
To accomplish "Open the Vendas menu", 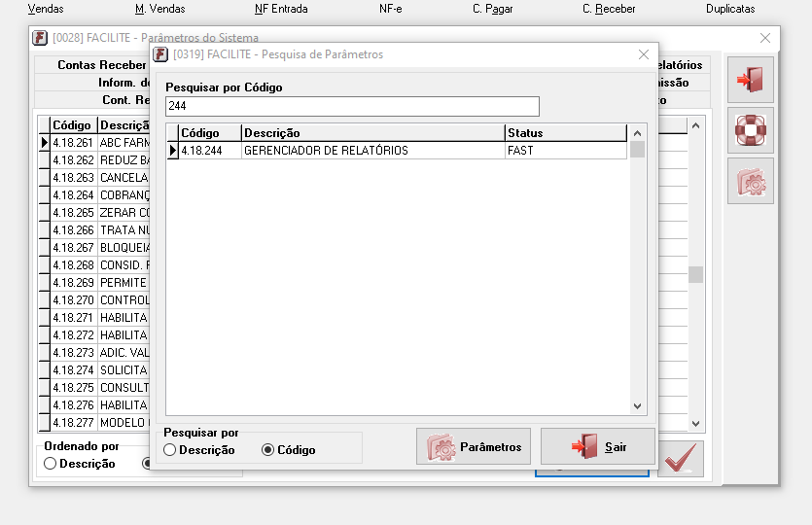I will [x=46, y=9].
